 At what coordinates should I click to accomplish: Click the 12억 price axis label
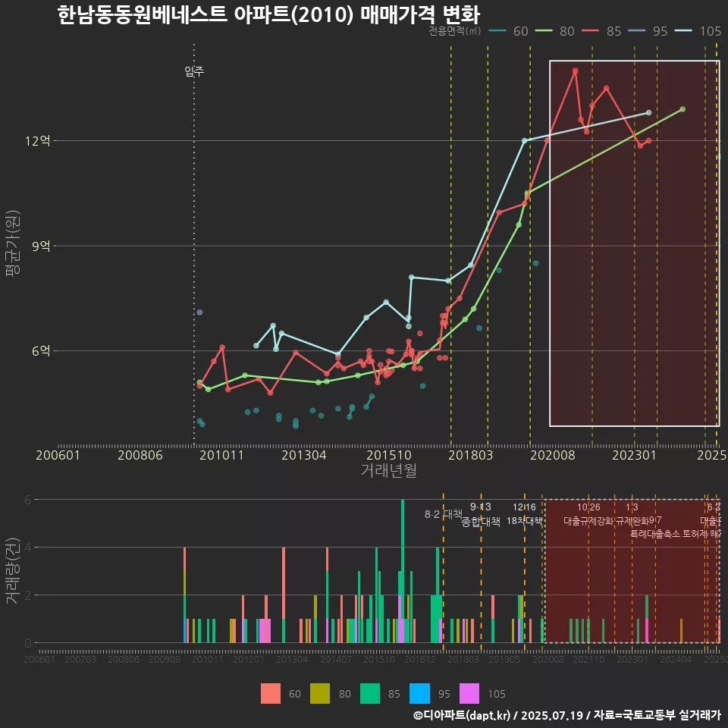click(38, 141)
